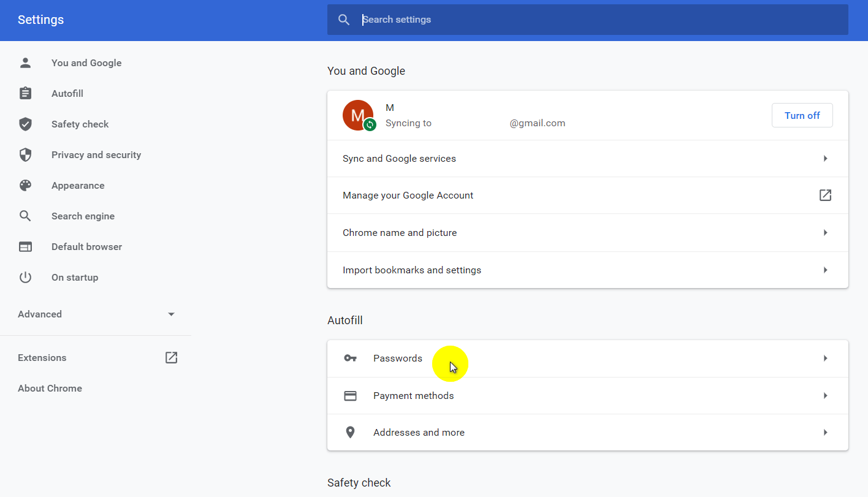Image resolution: width=868 pixels, height=497 pixels.
Task: Select the Default browser icon
Action: click(x=25, y=246)
